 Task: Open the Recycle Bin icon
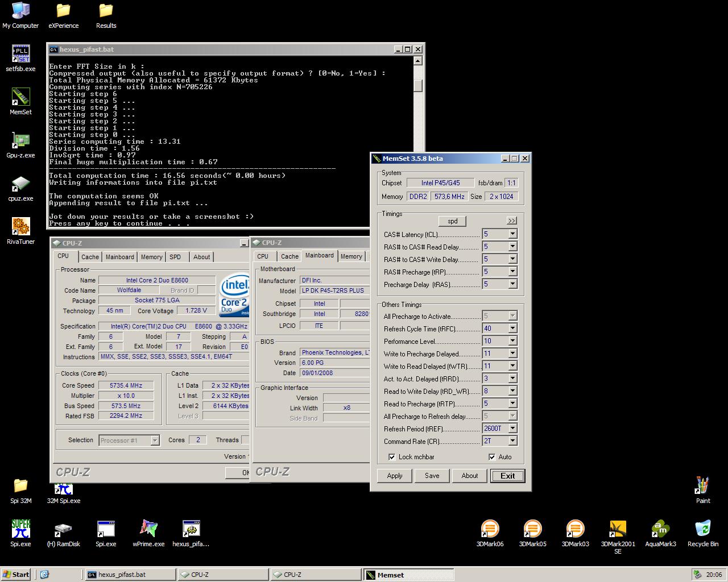(x=703, y=534)
